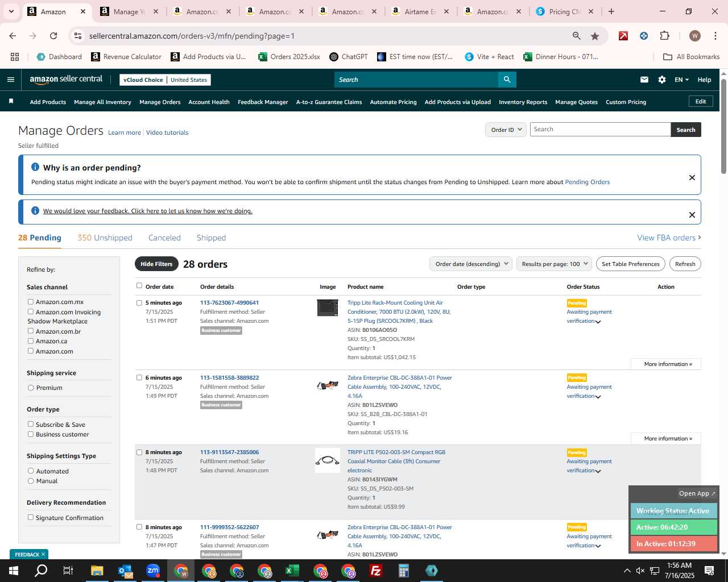Open the browser extensions puzzle icon
Screen dimensions: 728x582
(664, 36)
